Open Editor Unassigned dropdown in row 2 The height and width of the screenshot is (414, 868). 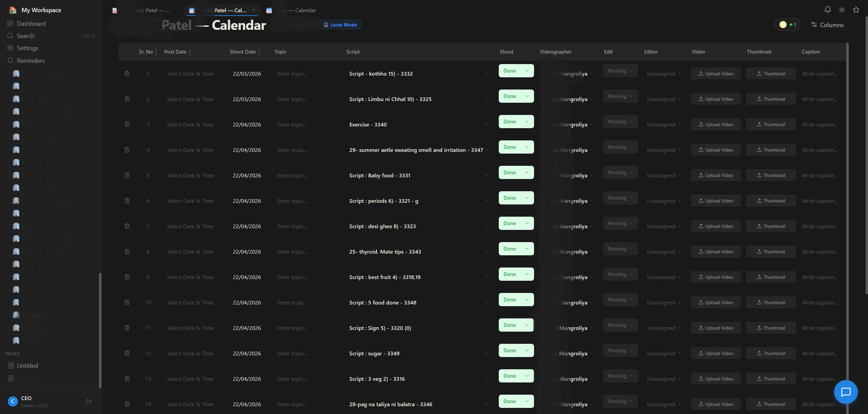point(664,99)
